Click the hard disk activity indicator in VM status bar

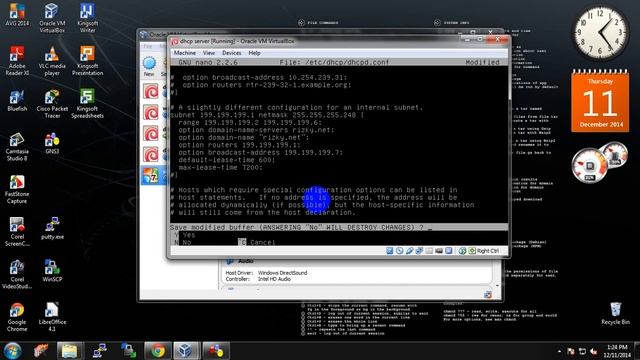coord(390,251)
